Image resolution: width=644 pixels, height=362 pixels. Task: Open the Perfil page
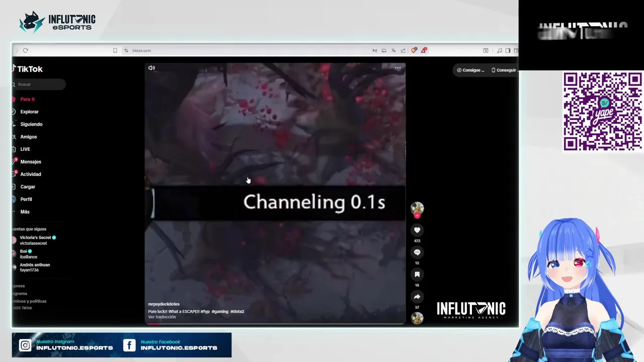click(26, 200)
